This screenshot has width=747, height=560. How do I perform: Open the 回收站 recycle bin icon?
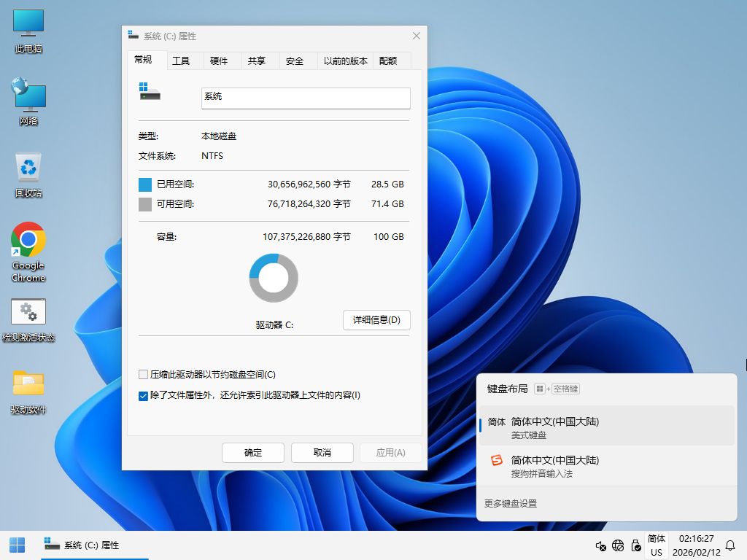click(x=28, y=172)
